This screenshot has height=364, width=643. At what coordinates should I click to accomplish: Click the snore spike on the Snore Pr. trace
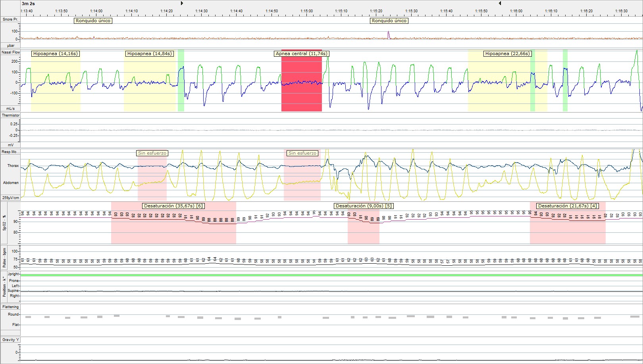[389, 35]
